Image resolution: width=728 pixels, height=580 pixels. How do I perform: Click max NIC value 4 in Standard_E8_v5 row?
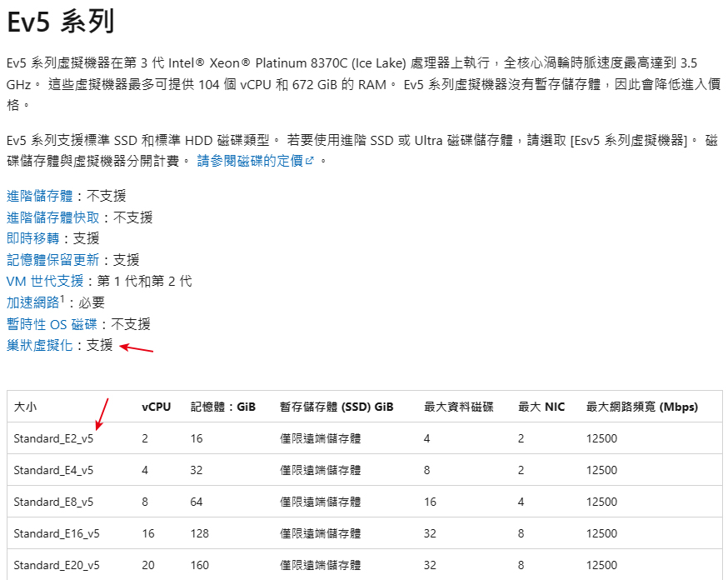tap(521, 502)
